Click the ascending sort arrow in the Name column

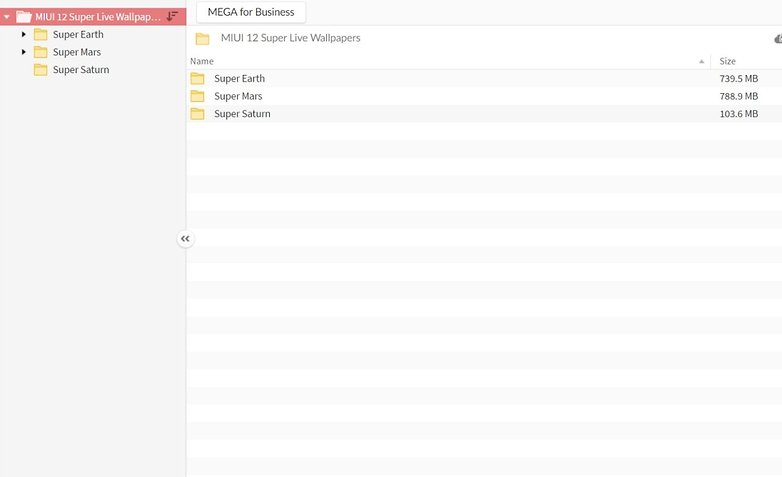(x=701, y=62)
